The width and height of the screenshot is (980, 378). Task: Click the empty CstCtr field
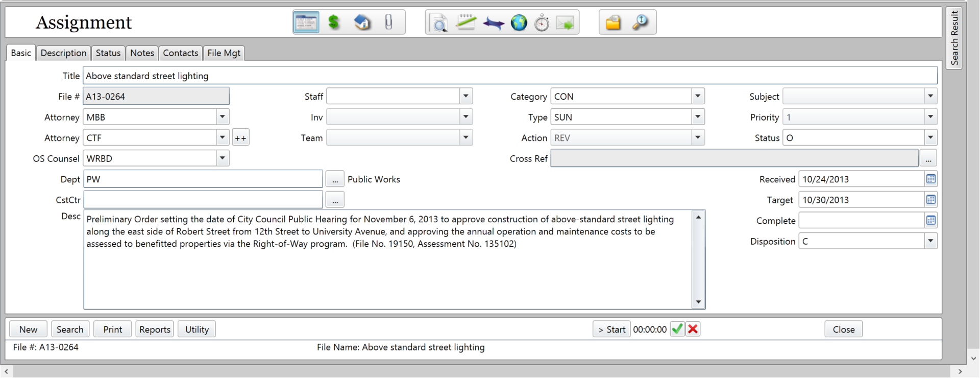click(x=203, y=200)
